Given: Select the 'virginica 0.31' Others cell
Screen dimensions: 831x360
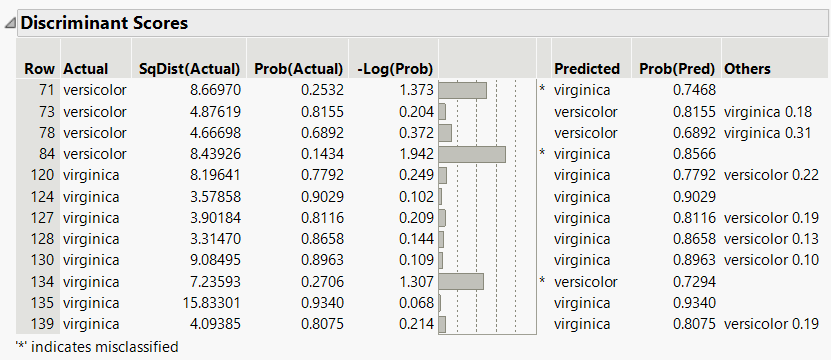Looking at the screenshot, I should (x=767, y=133).
